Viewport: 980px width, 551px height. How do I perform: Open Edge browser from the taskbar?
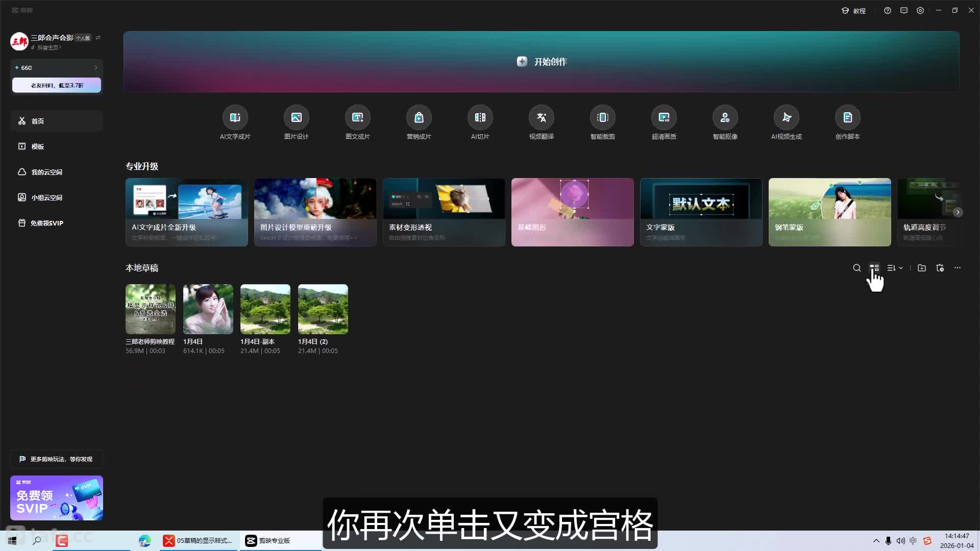(x=144, y=541)
